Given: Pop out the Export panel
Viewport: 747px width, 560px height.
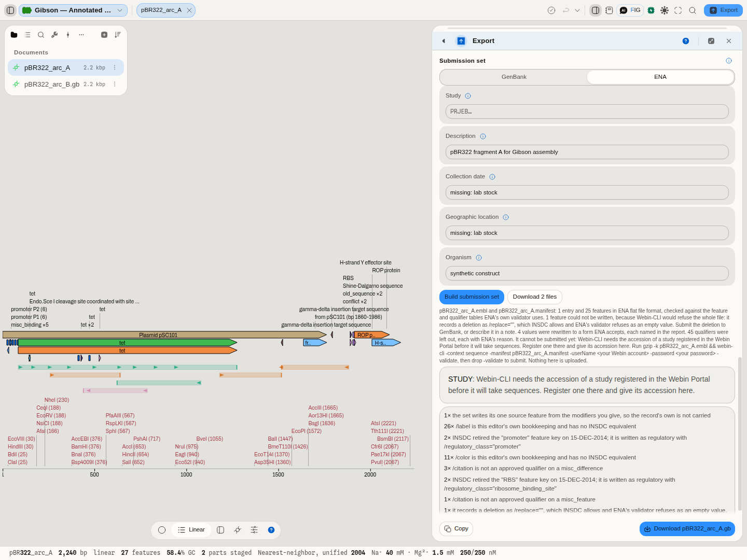Looking at the screenshot, I should click(x=711, y=41).
